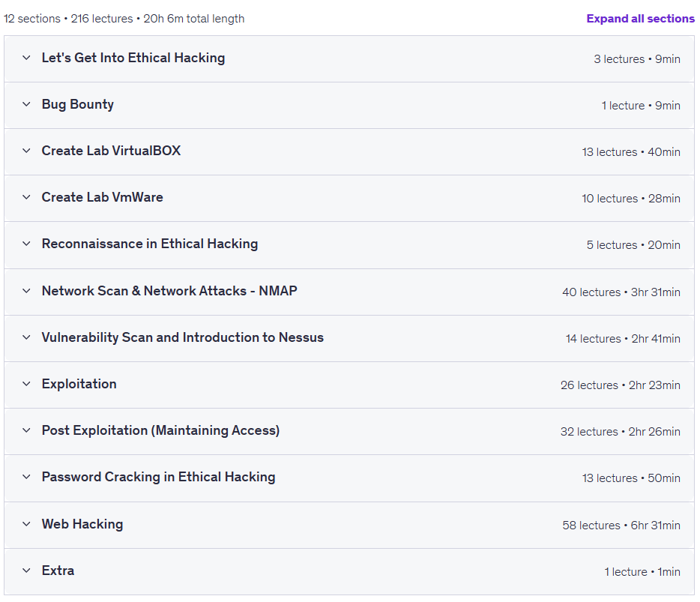Select Create Lab VmWare section title
This screenshot has height=602, width=700.
click(x=102, y=197)
